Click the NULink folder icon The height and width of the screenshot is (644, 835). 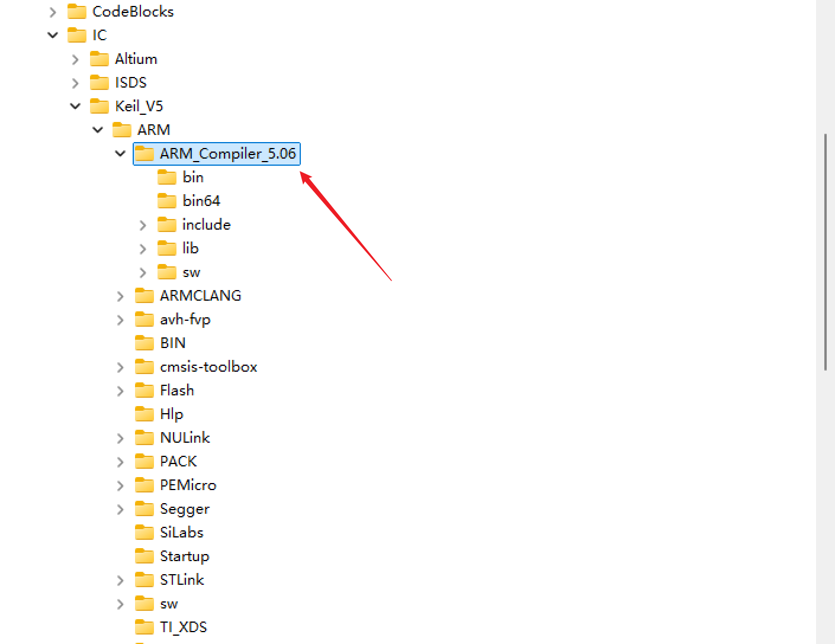coord(144,437)
